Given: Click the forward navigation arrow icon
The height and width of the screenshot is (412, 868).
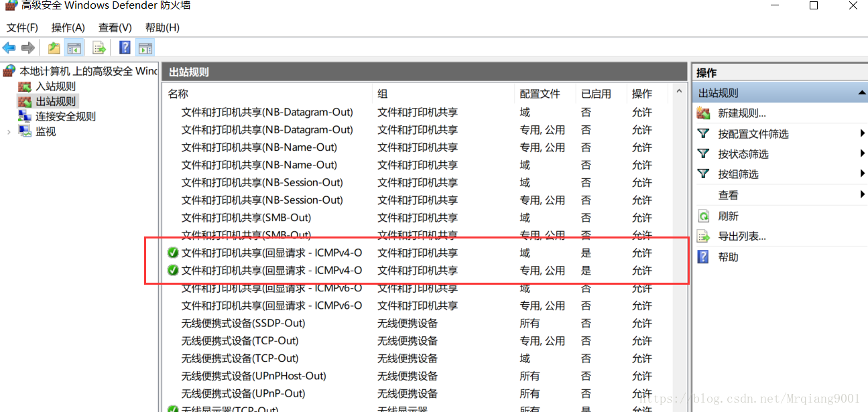Looking at the screenshot, I should [27, 47].
